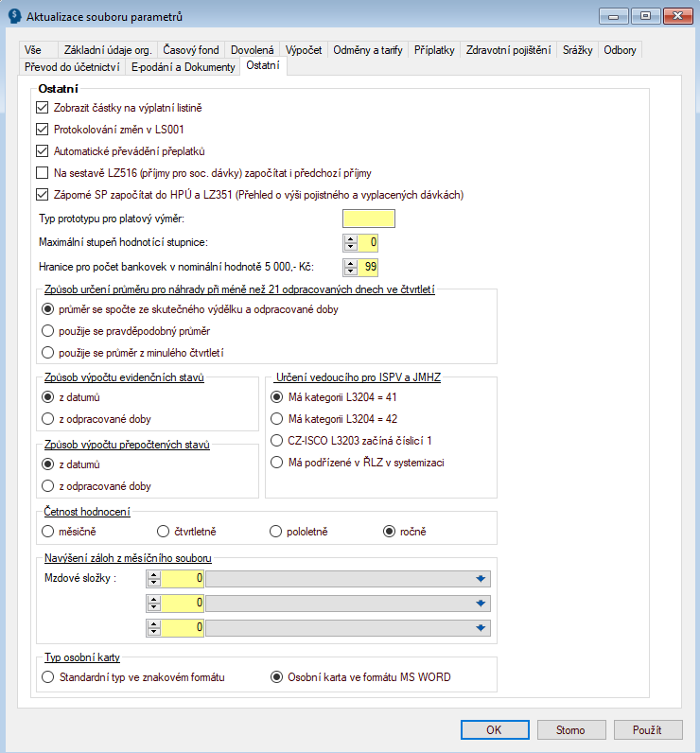
Task: Switch to the Dovolená tab
Action: tap(253, 50)
